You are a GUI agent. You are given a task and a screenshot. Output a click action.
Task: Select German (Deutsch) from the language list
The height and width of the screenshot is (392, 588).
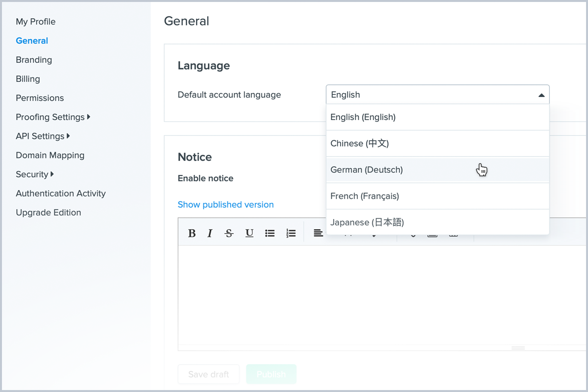[x=367, y=170]
